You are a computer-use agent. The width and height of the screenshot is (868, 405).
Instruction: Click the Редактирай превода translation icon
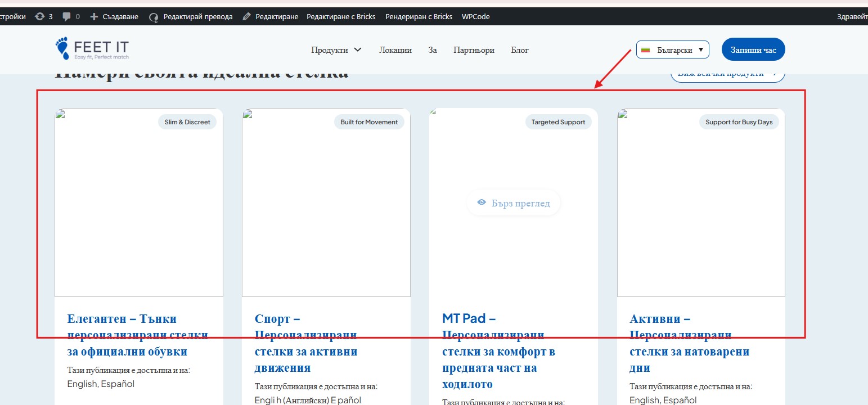point(154,17)
